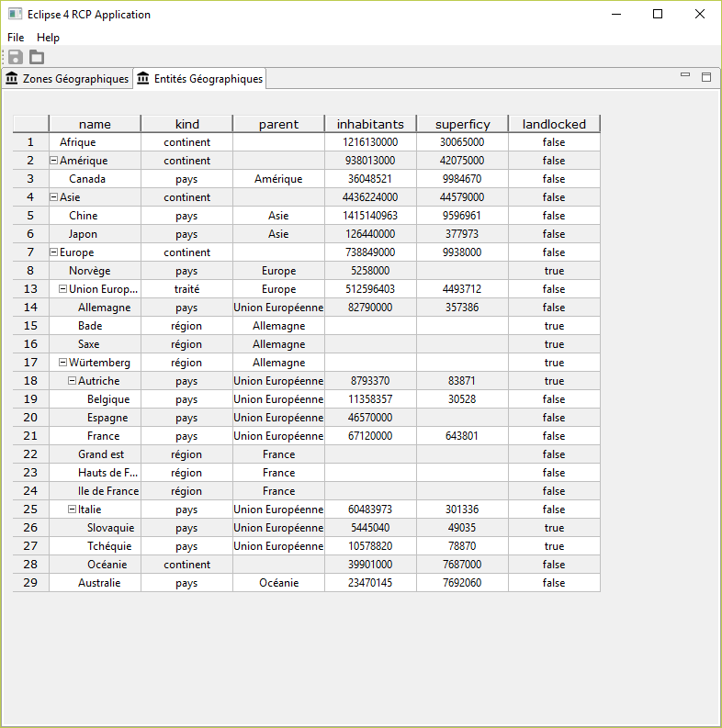Click the parent Océanie cell
Image resolution: width=722 pixels, height=728 pixels.
(278, 583)
